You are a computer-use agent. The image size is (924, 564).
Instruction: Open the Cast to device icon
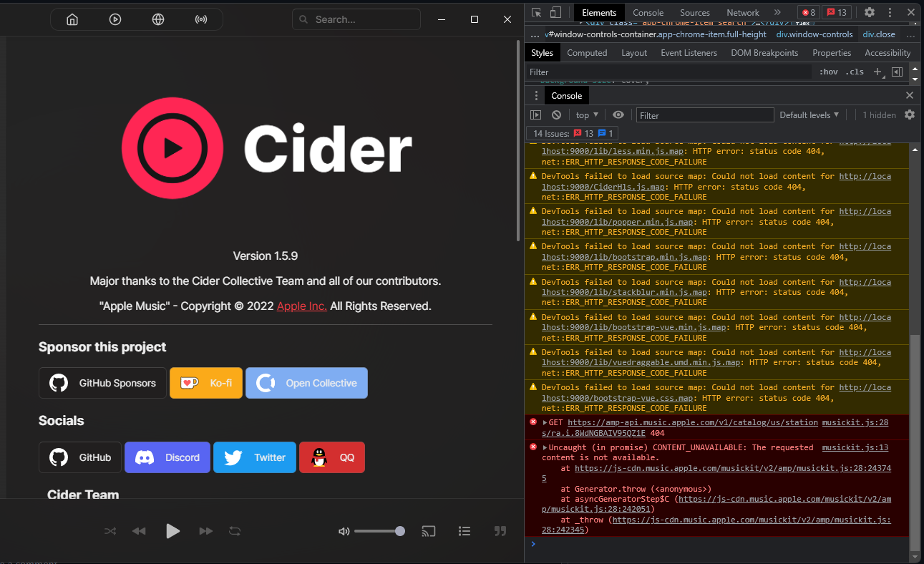coord(429,531)
